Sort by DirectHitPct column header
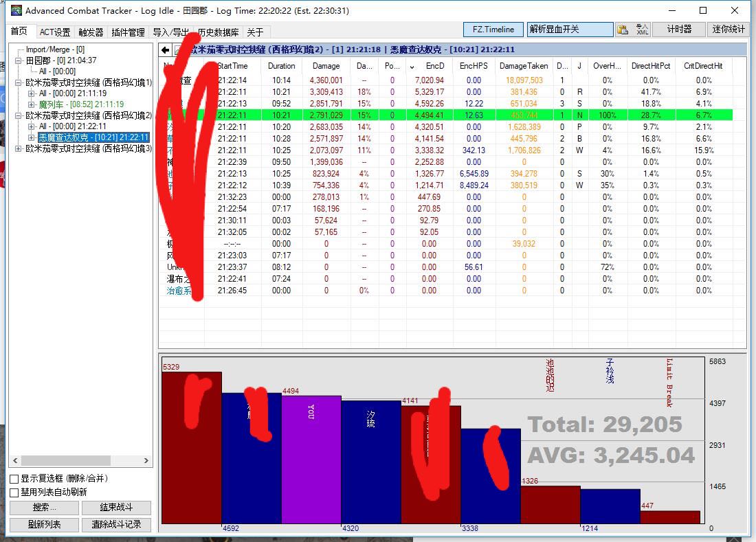This screenshot has height=542, width=756. tap(650, 66)
